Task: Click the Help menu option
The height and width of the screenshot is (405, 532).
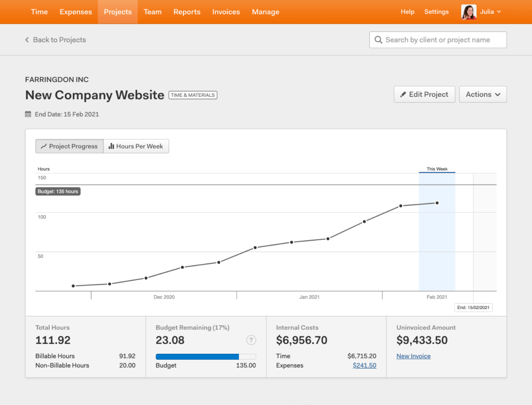Action: 408,12
